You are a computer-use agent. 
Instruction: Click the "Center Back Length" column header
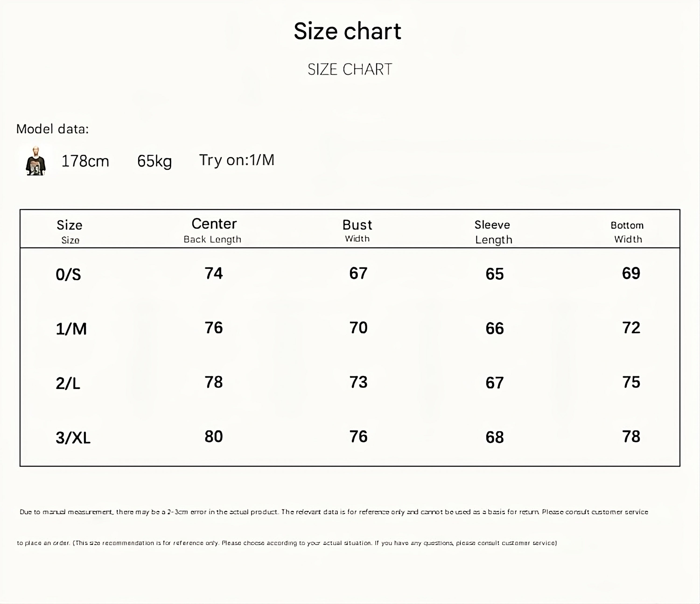click(213, 231)
